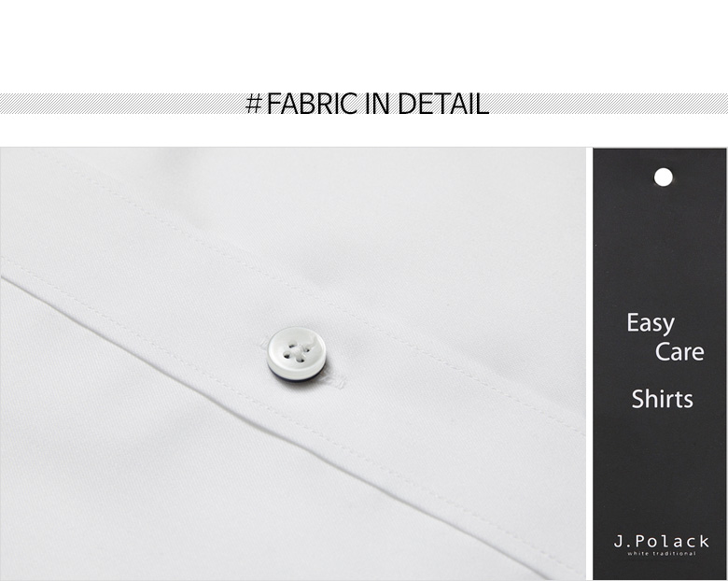Click the Easy text on the tag
This screenshot has width=728, height=581.
650,322
